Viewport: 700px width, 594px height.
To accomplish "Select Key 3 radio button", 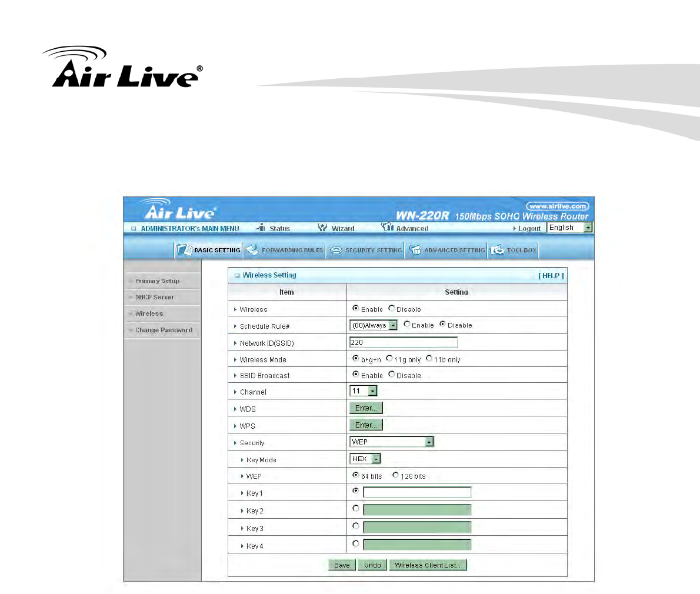I will point(356,526).
